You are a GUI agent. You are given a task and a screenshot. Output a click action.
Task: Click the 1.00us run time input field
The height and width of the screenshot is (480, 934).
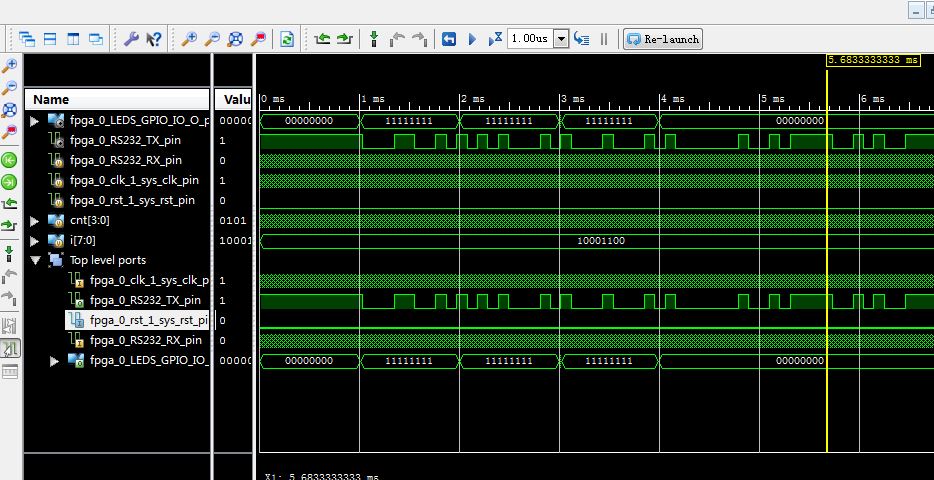[529, 39]
